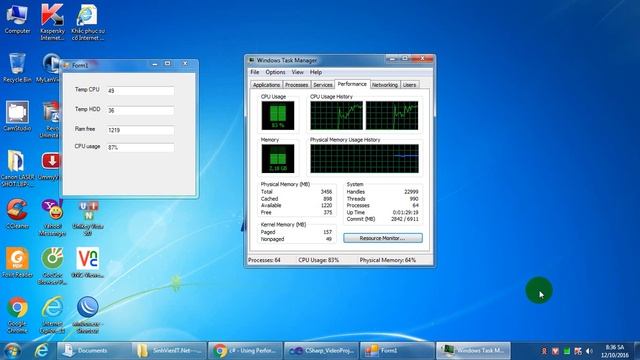
Task: Open the UniKey desktop icon
Action: 87,218
